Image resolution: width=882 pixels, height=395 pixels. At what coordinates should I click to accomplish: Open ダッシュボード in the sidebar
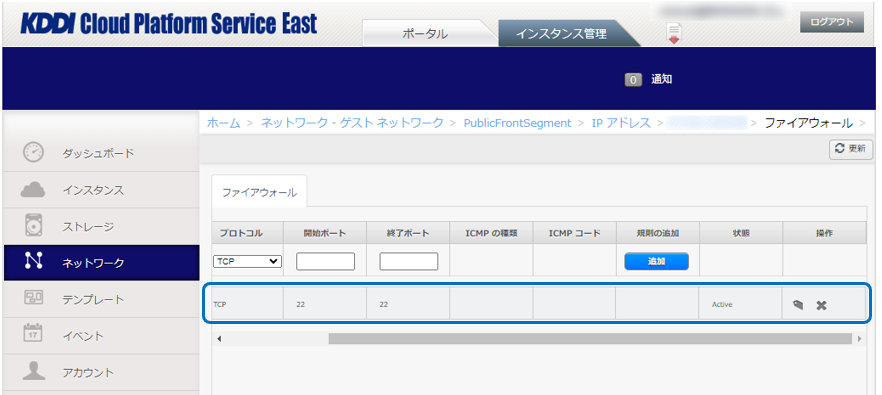click(x=101, y=153)
